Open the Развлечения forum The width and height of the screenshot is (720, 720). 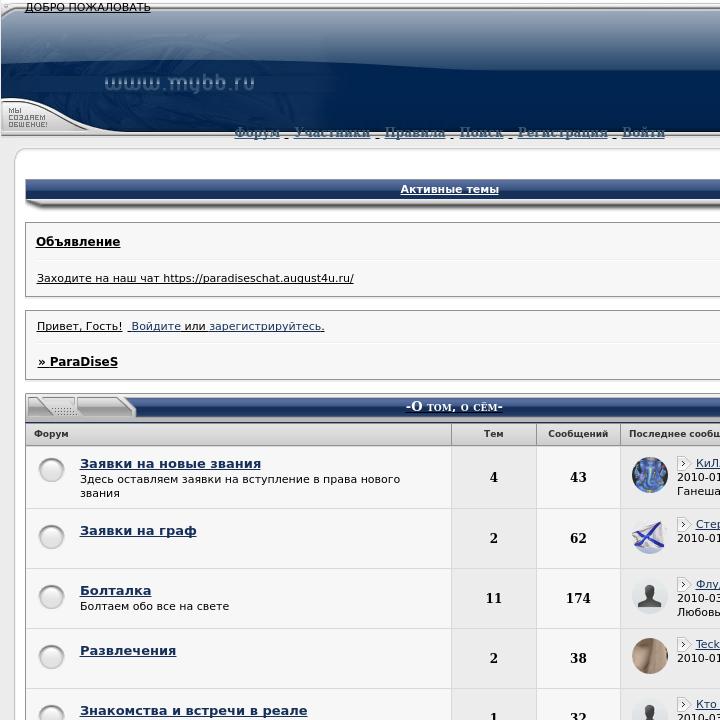(128, 651)
